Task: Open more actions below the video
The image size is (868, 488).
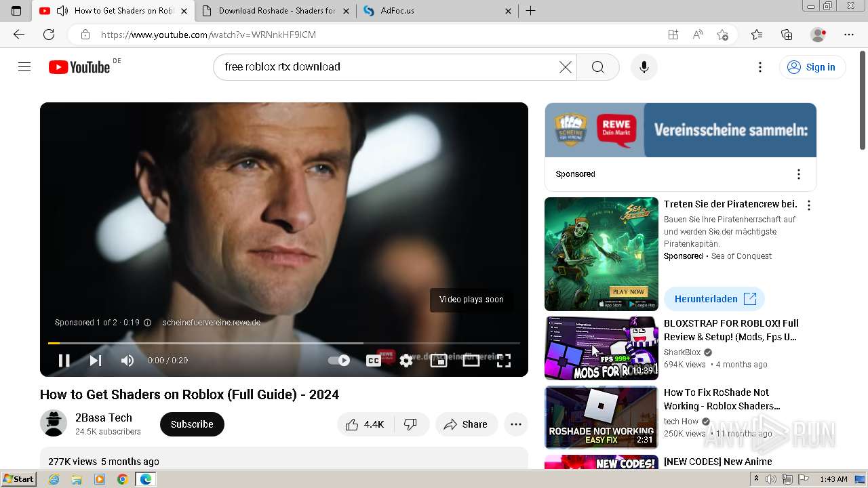Action: click(x=516, y=424)
